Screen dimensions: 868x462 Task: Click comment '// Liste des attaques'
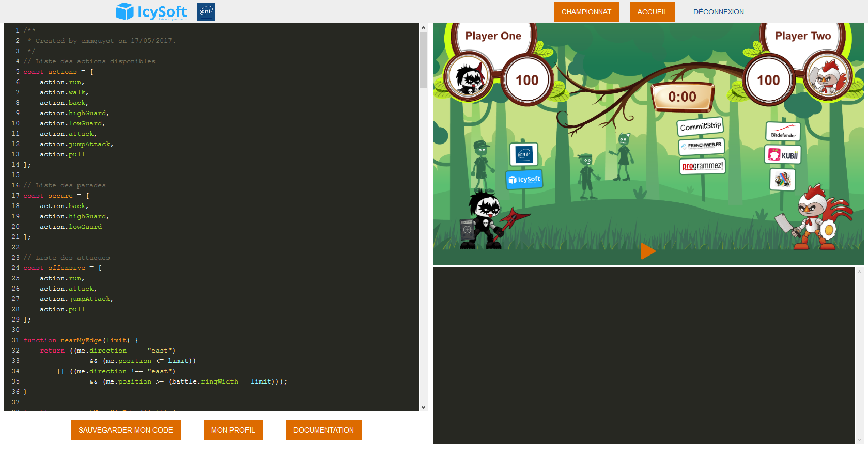click(67, 258)
